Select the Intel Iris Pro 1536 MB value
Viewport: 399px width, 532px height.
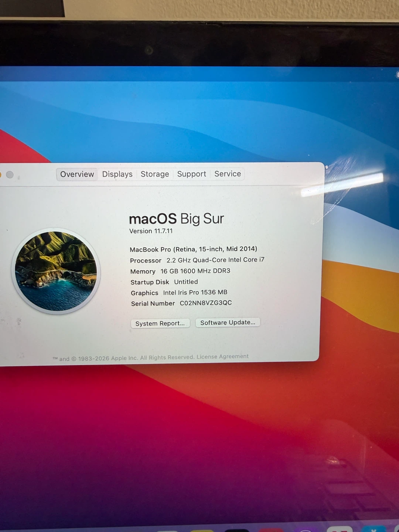(195, 292)
